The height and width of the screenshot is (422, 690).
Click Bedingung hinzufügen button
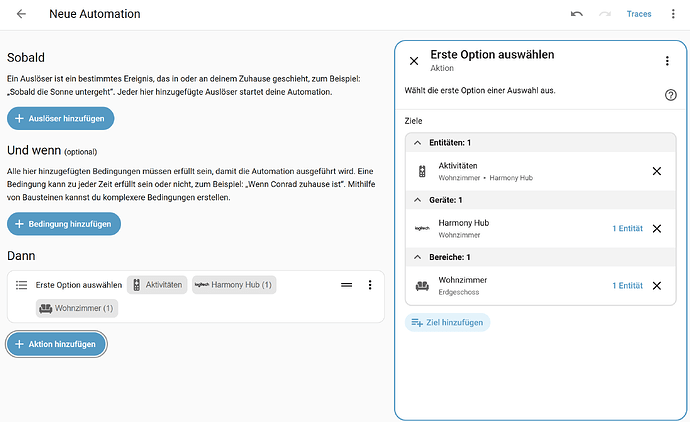[x=64, y=224]
